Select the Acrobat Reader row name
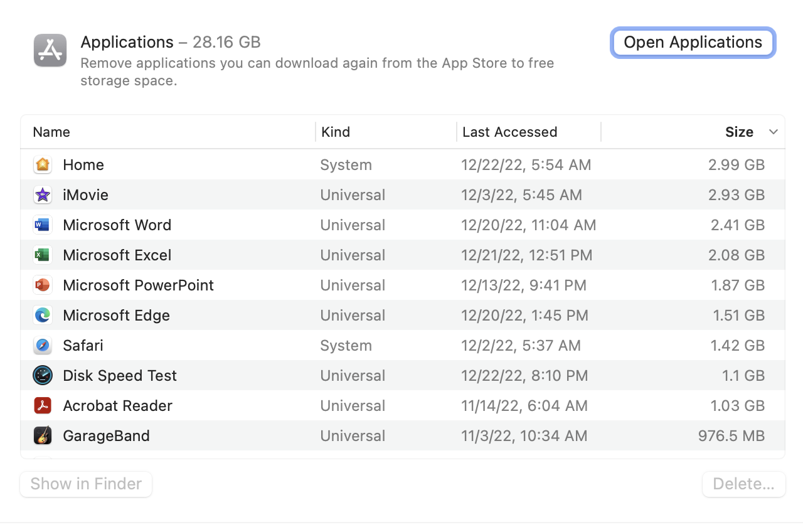 [x=117, y=406]
